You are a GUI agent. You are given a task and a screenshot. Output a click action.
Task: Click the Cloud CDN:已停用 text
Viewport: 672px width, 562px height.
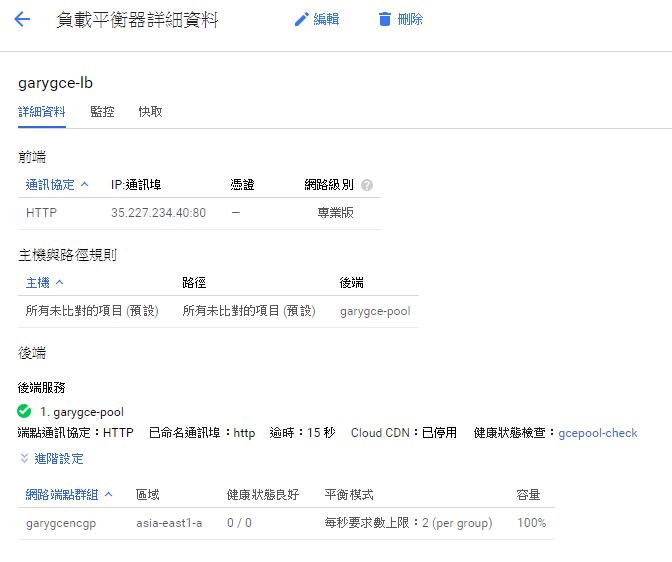(404, 433)
